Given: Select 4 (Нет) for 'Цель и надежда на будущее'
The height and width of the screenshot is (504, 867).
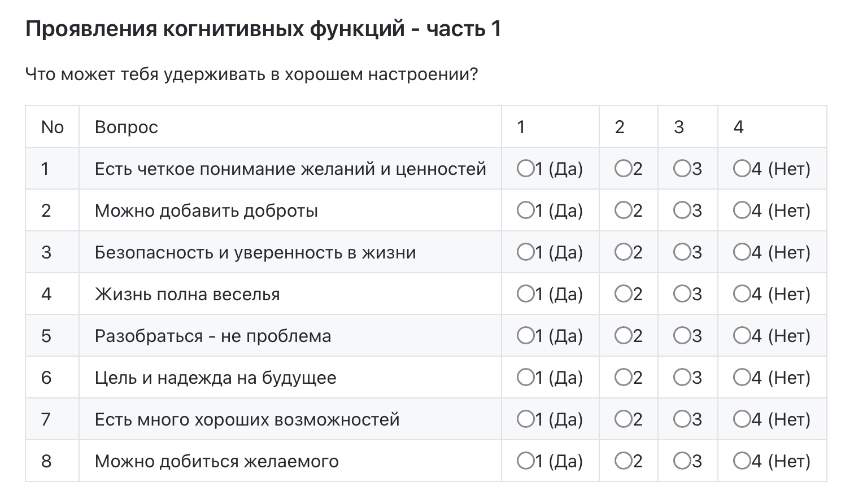Looking at the screenshot, I should tap(742, 378).
